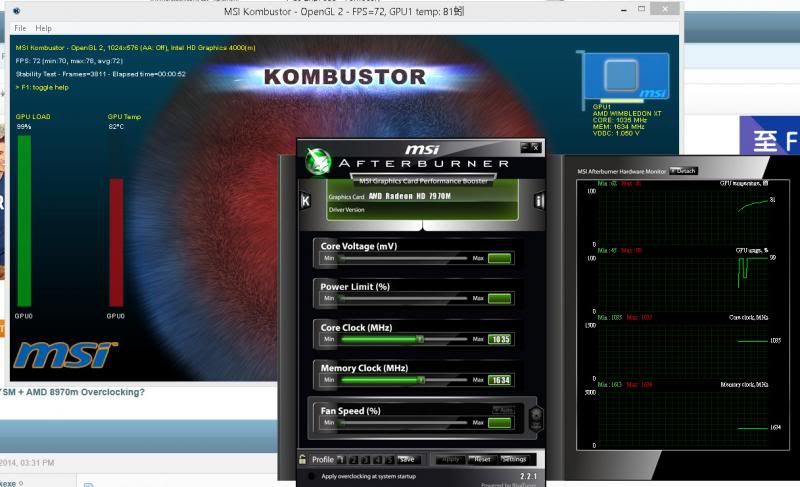Select profile slot 3
The image size is (800, 487).
(x=365, y=460)
